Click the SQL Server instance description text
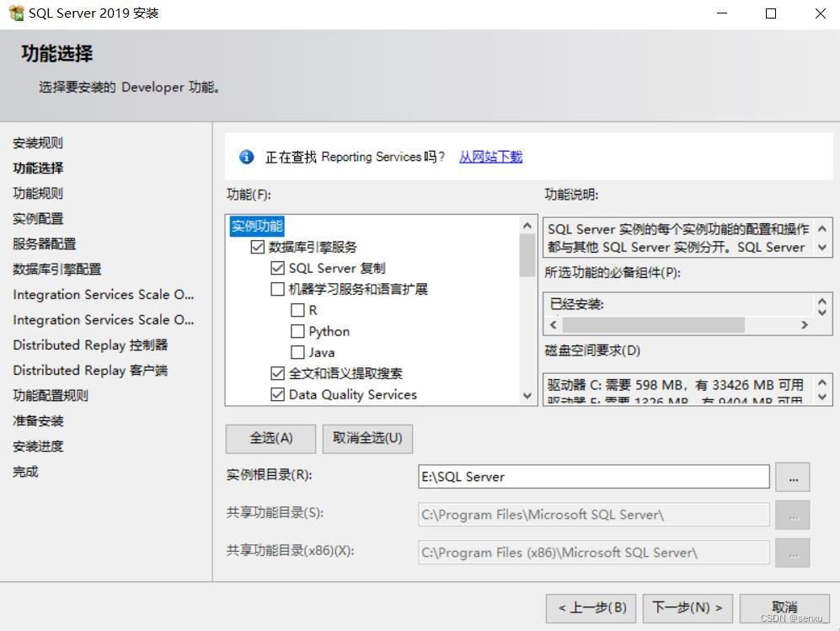This screenshot has height=631, width=840. pos(678,238)
